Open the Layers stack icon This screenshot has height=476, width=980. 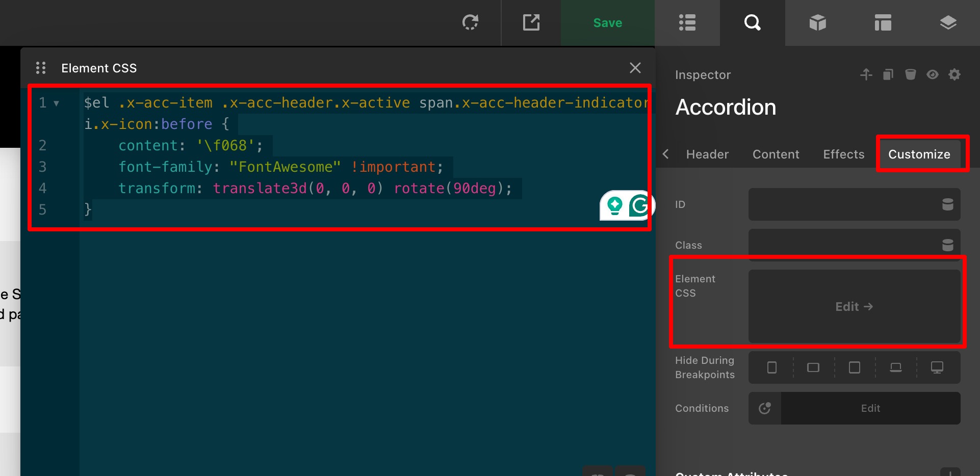[948, 23]
